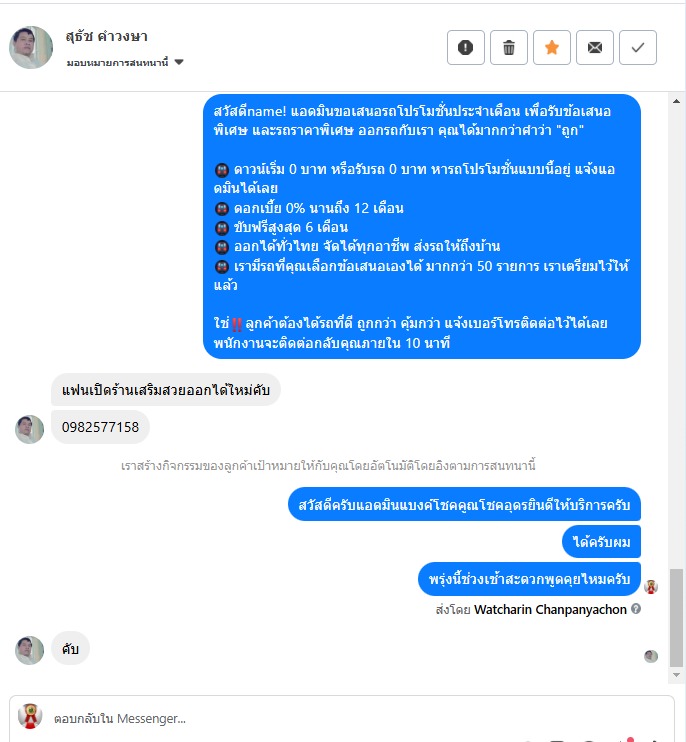Image resolution: width=686 pixels, height=742 pixels.
Task: Open the customer name in the header
Action: tap(106, 36)
